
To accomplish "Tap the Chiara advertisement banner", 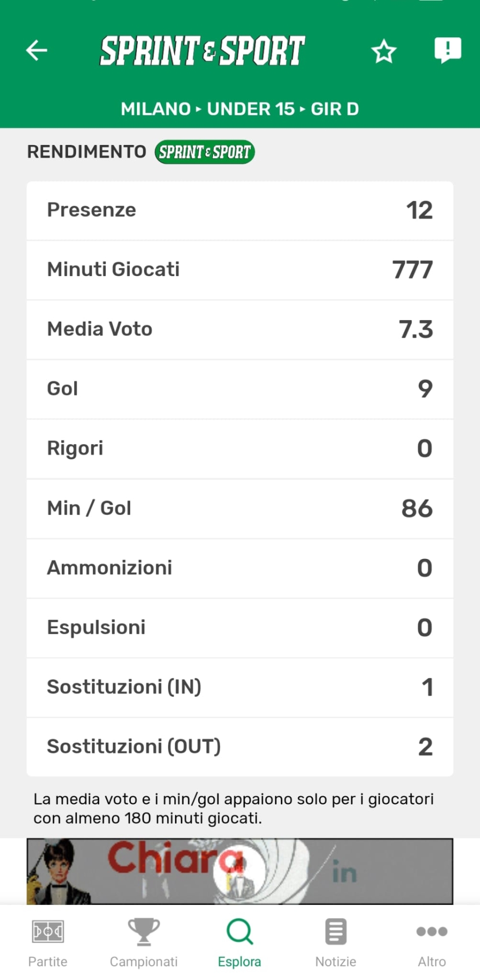I will point(239,871).
